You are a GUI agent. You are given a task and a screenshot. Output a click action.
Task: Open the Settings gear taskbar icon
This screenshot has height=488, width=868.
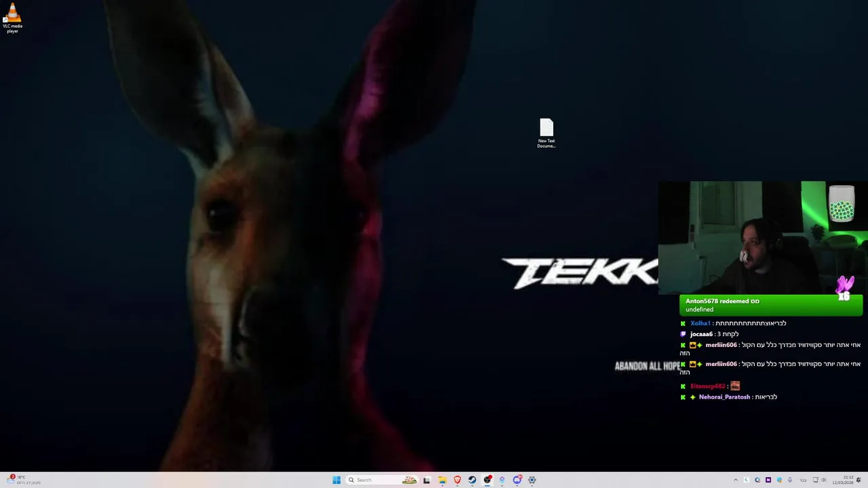coord(532,480)
